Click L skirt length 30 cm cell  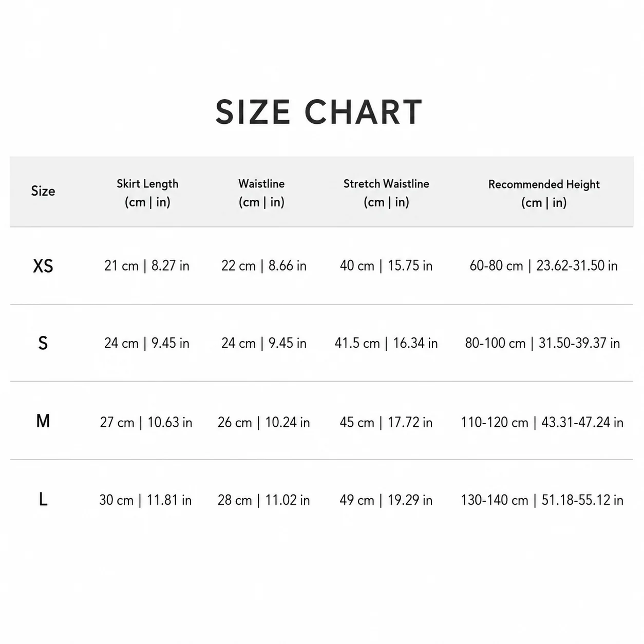click(x=146, y=500)
